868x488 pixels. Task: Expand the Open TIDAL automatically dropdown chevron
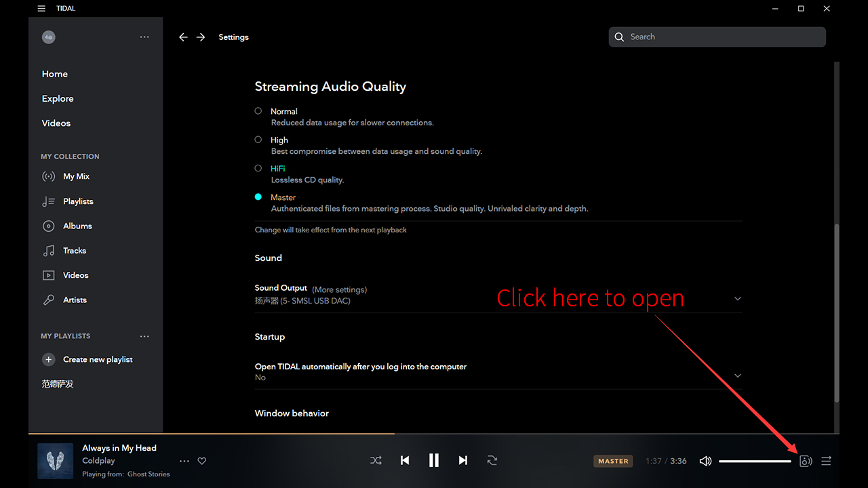pyautogui.click(x=738, y=375)
